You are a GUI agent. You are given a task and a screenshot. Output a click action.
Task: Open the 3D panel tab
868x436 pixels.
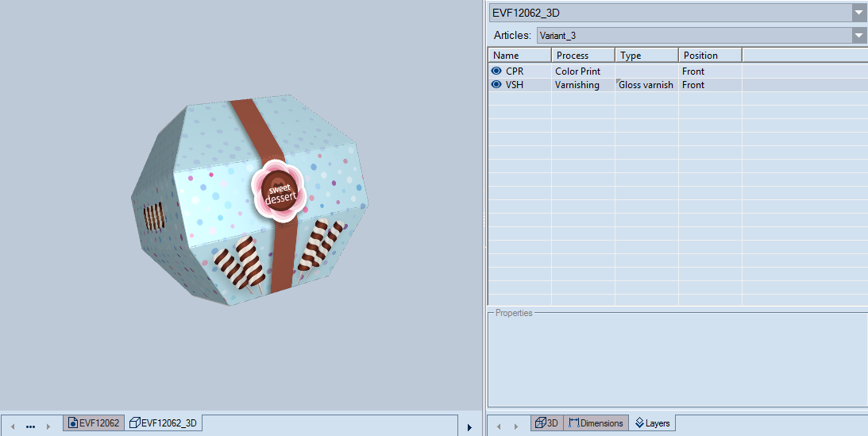546,423
